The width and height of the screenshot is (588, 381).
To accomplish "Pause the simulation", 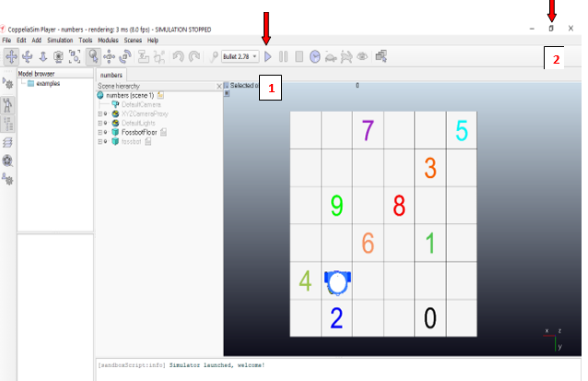I will point(284,57).
